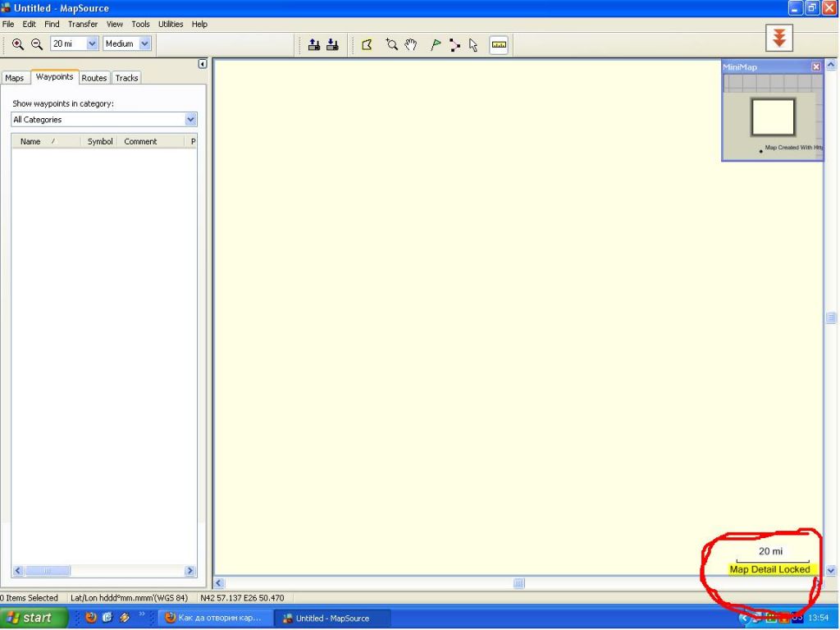Screen dimensions: 840x630
Task: Click waypoint list left scroll arrow
Action: (18, 571)
